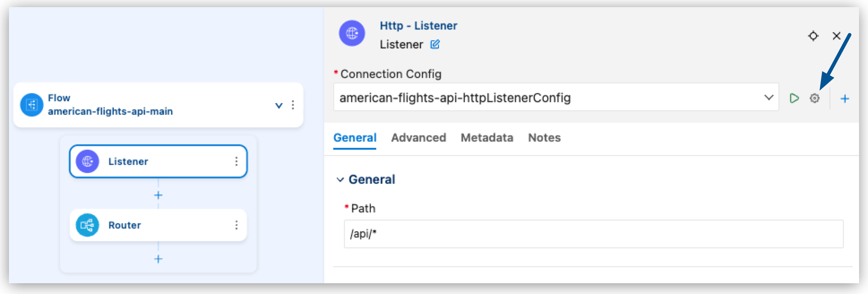
Task: Click the Flow icon for american-flights-api-main
Action: click(x=32, y=105)
